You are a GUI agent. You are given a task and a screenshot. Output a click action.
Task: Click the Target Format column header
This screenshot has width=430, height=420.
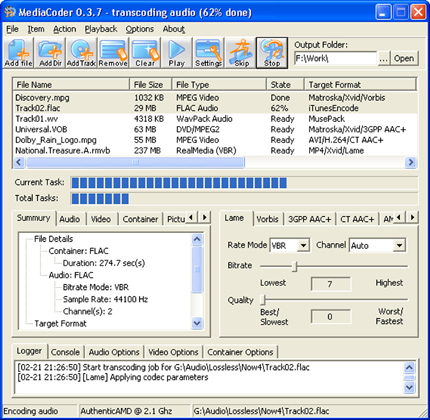360,85
